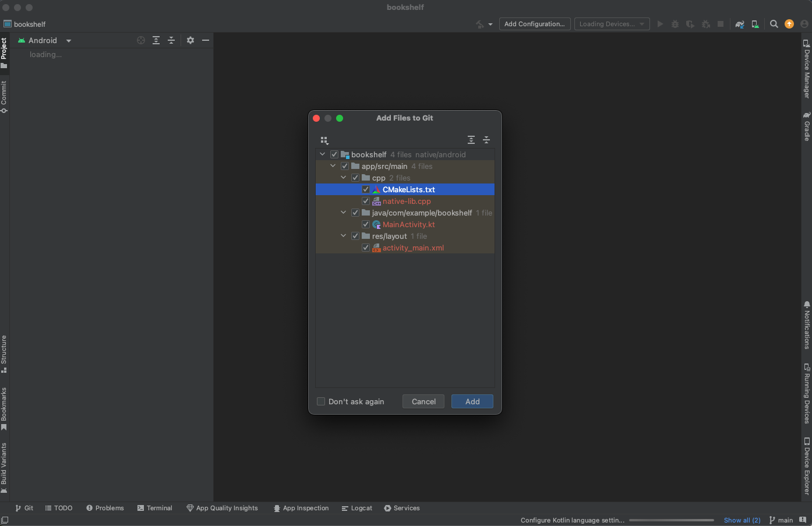The width and height of the screenshot is (812, 526).
Task: Expand all files in Add Files dialog
Action: (x=471, y=140)
